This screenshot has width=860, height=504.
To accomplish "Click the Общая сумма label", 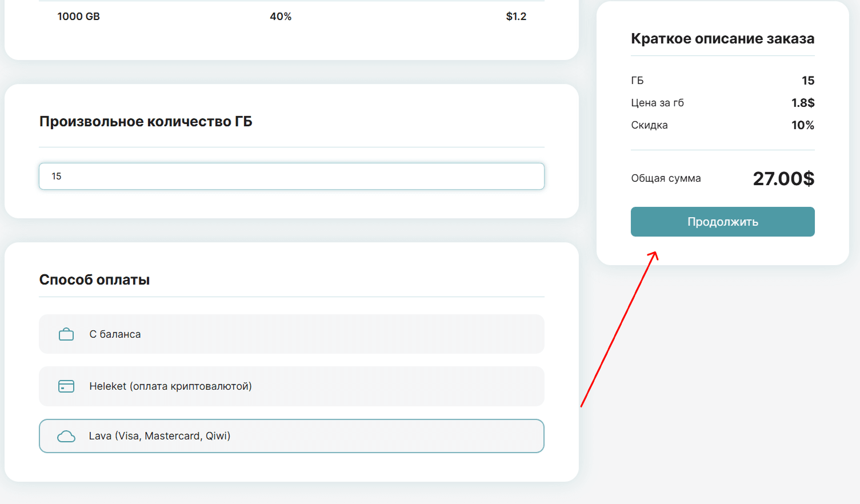I will 666,178.
